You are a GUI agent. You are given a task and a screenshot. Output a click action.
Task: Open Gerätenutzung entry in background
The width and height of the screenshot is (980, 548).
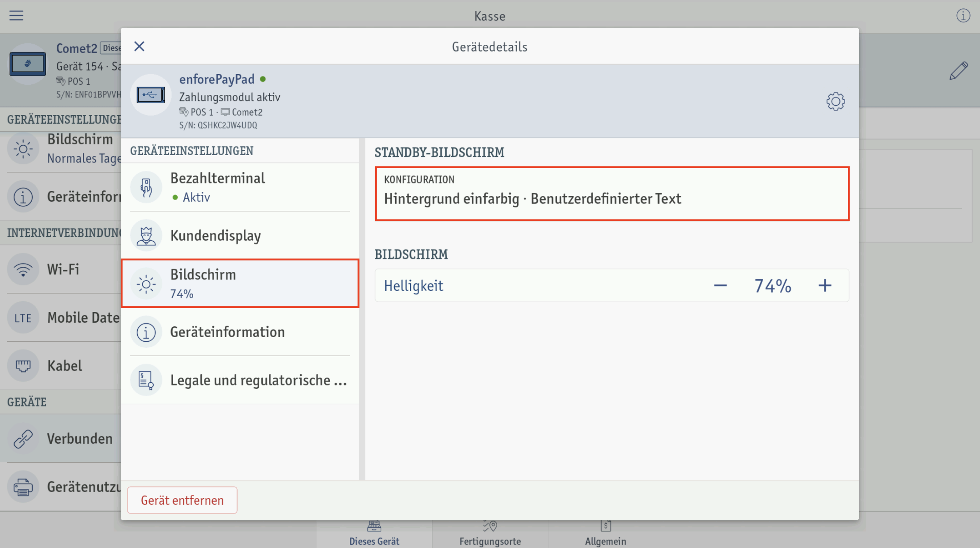coord(61,487)
